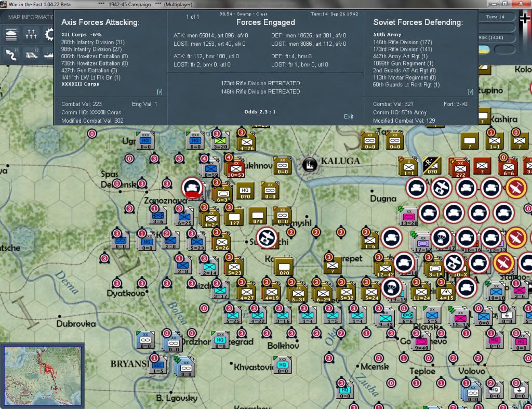Activate Rail mode (F2) track icon
The width and height of the screenshot is (532, 409).
pos(32,54)
